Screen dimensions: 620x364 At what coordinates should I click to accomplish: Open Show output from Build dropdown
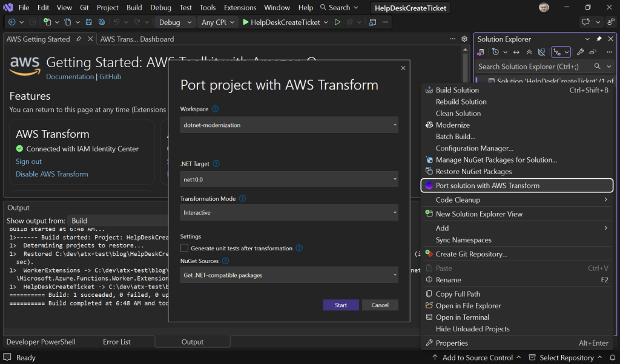point(119,221)
